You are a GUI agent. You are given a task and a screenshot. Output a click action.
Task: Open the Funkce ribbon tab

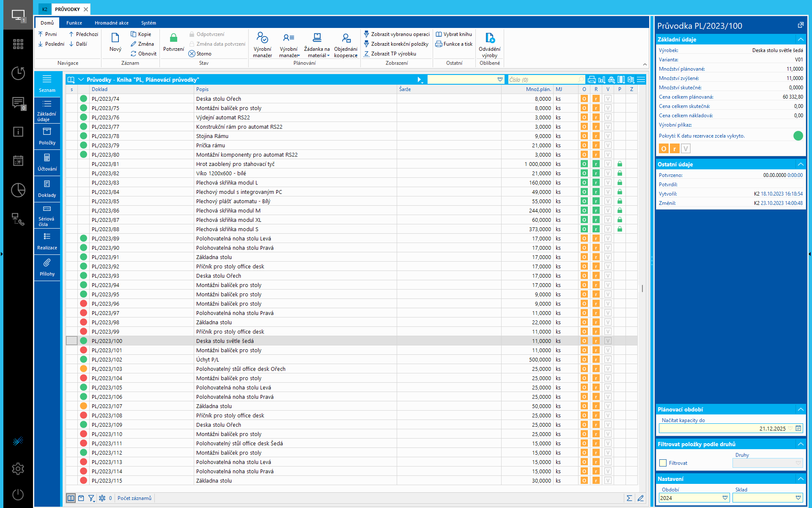[74, 23]
